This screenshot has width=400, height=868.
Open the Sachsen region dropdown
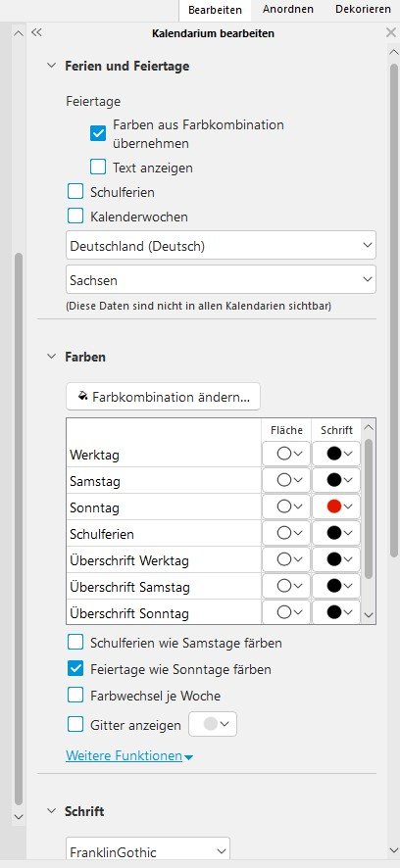tap(221, 279)
